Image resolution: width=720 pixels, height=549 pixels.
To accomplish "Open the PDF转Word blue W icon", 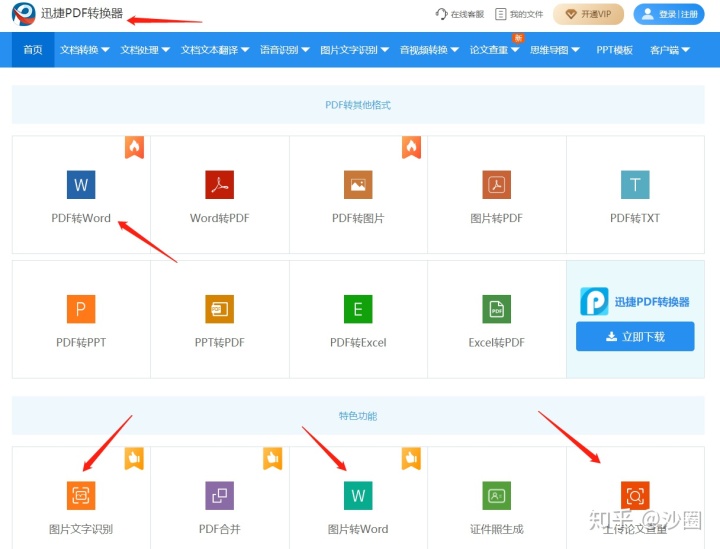I will [x=81, y=185].
